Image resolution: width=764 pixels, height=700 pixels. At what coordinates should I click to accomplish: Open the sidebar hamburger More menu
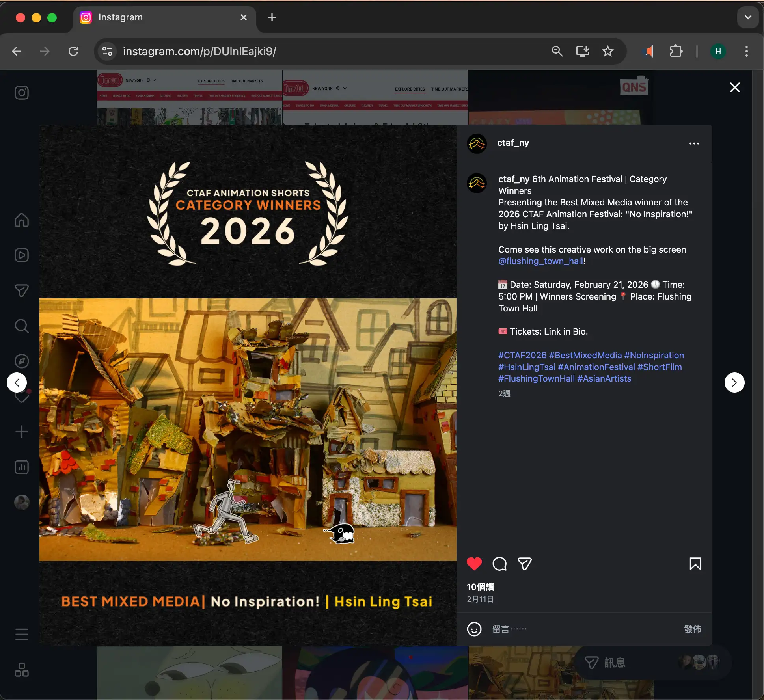[22, 634]
